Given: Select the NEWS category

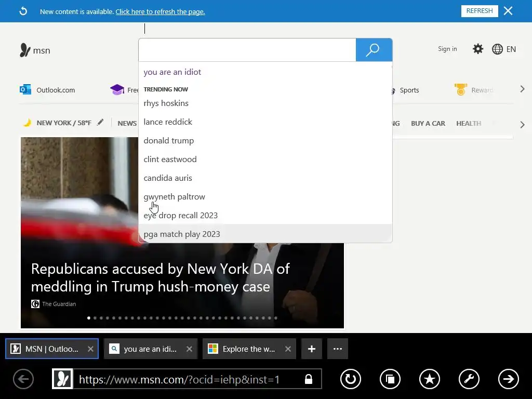Looking at the screenshot, I should coord(127,123).
